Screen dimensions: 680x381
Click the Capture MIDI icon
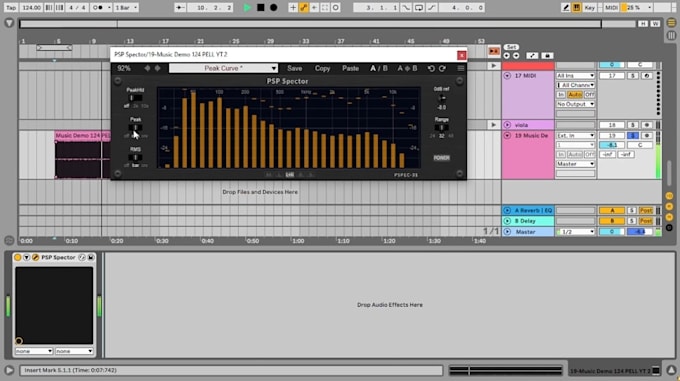[x=325, y=7]
